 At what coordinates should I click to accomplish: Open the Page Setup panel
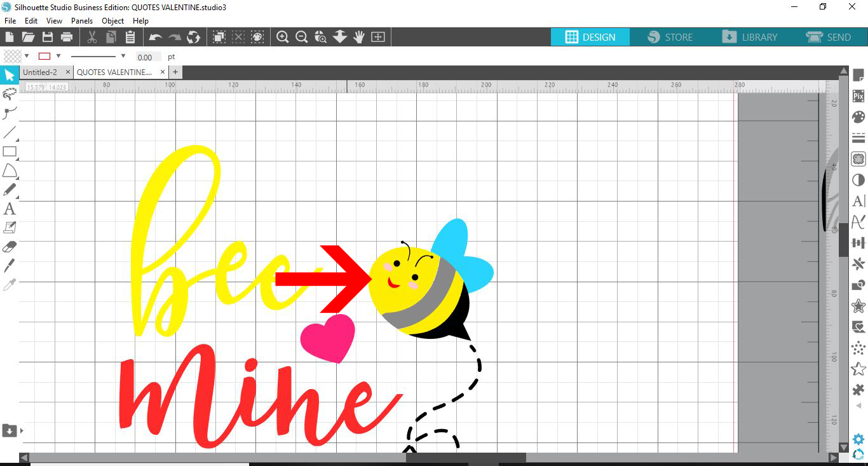click(x=858, y=76)
